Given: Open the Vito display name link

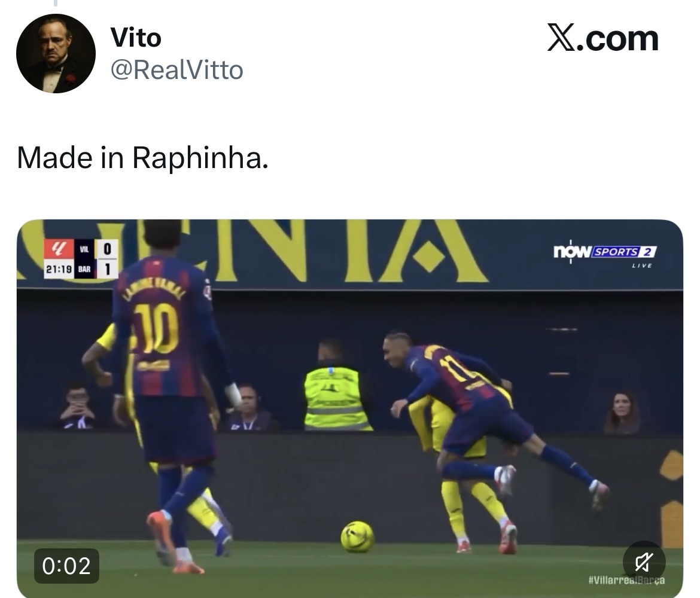Looking at the screenshot, I should pos(136,38).
